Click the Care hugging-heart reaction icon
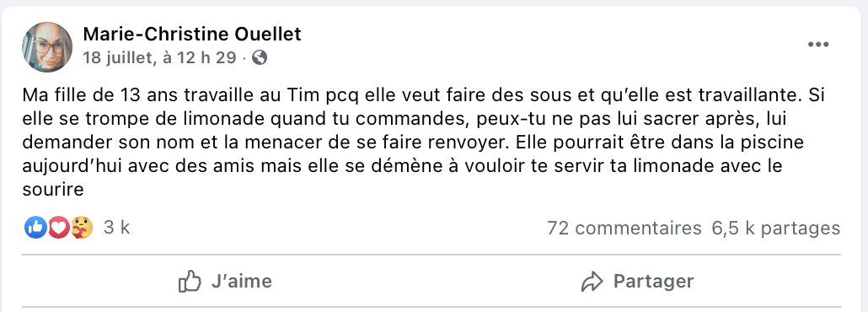 (82, 227)
